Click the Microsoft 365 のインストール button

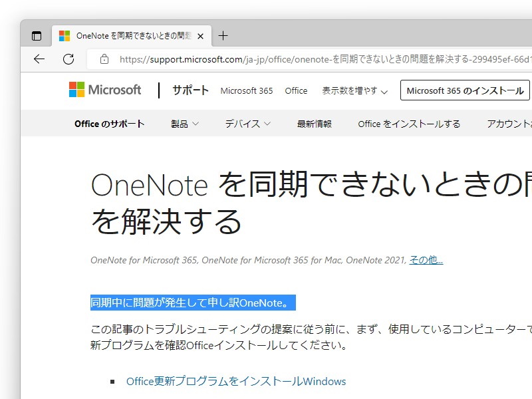pyautogui.click(x=464, y=90)
